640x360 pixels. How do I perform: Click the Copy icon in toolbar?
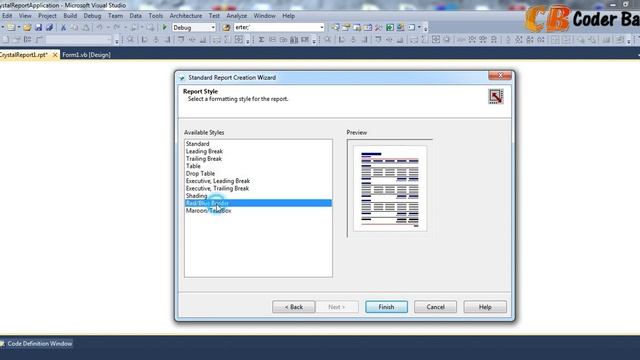[74, 27]
